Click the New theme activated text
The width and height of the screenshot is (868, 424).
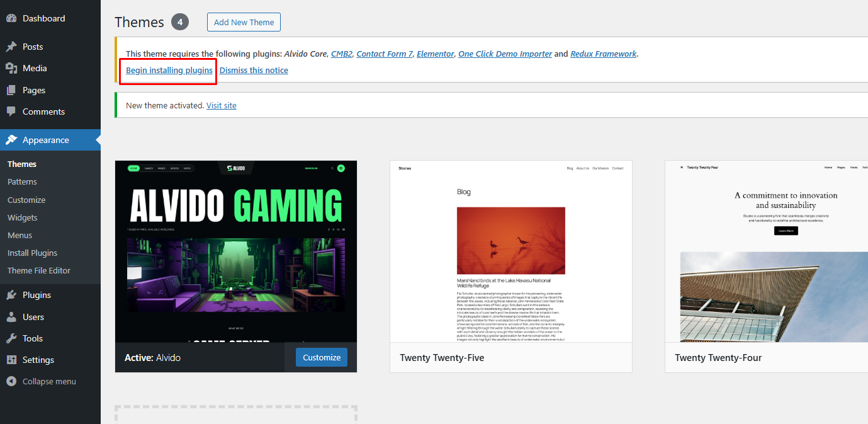tap(165, 105)
